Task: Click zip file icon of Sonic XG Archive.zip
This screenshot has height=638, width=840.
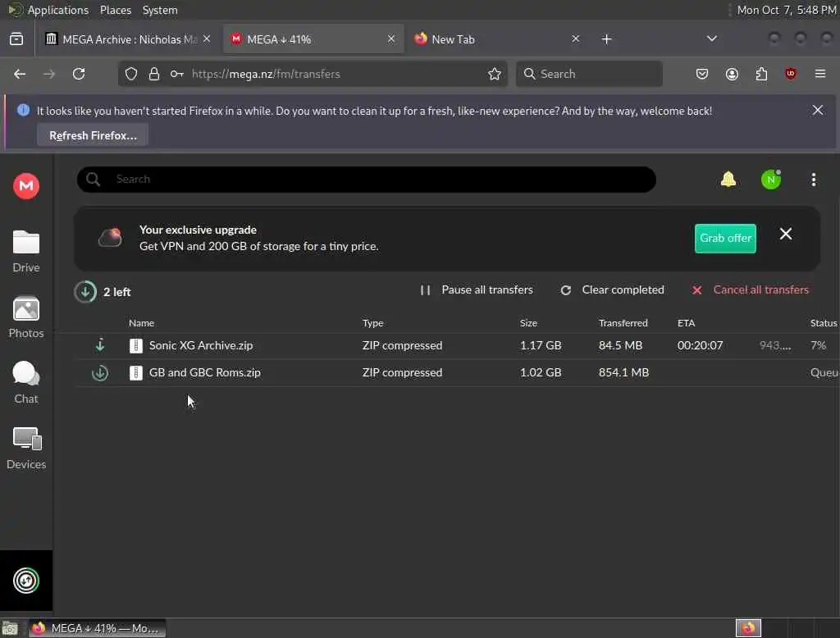Action: tap(136, 345)
